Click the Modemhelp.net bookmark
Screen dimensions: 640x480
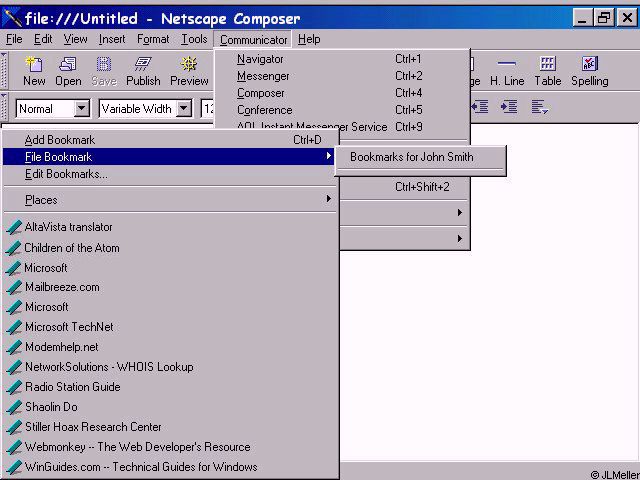click(62, 347)
